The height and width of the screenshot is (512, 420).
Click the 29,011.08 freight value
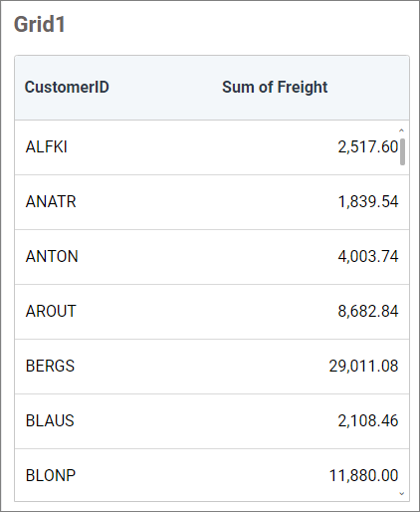tap(363, 367)
